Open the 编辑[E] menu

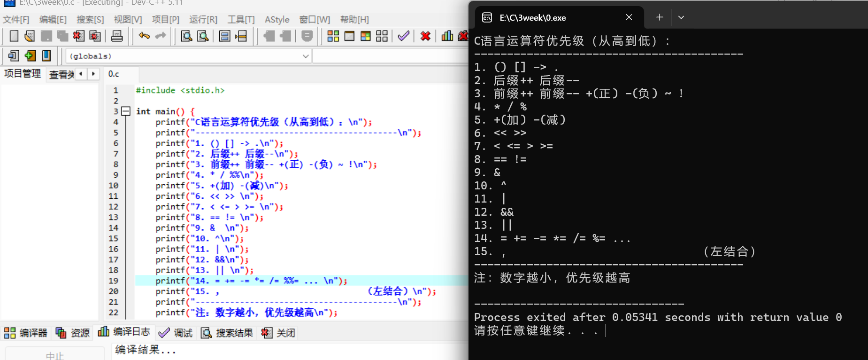(53, 20)
